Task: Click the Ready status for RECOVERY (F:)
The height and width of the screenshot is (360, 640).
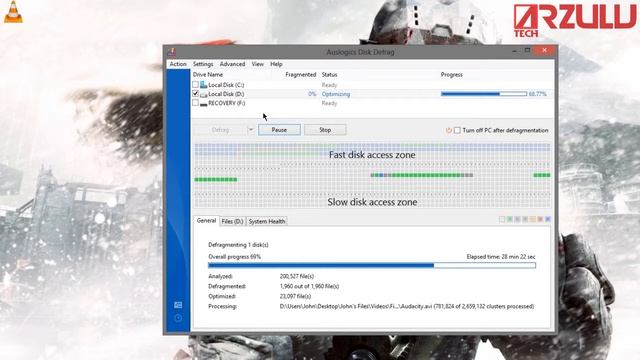Action: (329, 104)
